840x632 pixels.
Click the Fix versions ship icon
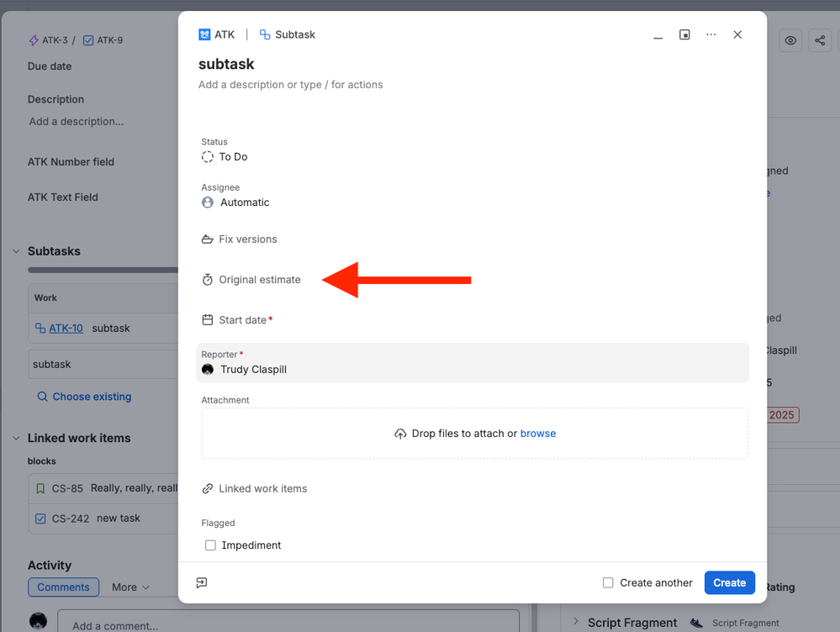pos(208,240)
